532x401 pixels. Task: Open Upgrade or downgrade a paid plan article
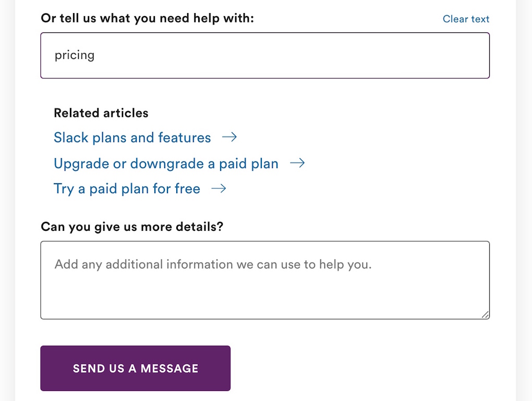[166, 163]
